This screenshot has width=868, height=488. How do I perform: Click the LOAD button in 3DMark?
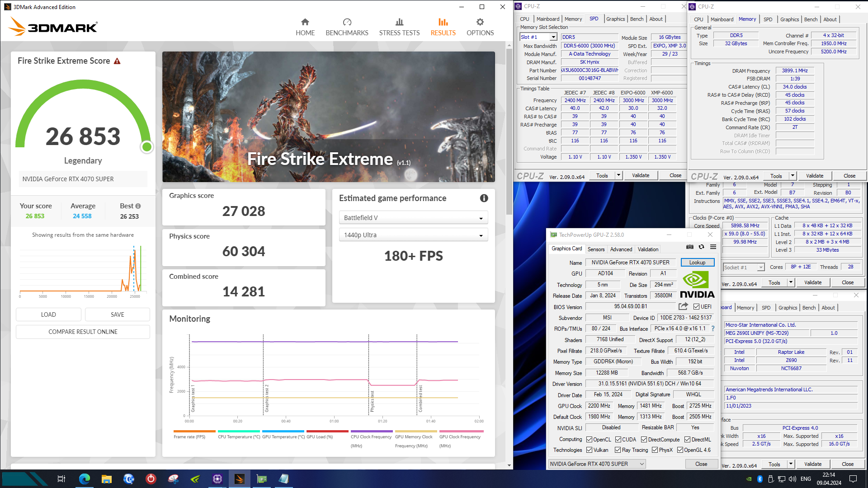pos(48,314)
